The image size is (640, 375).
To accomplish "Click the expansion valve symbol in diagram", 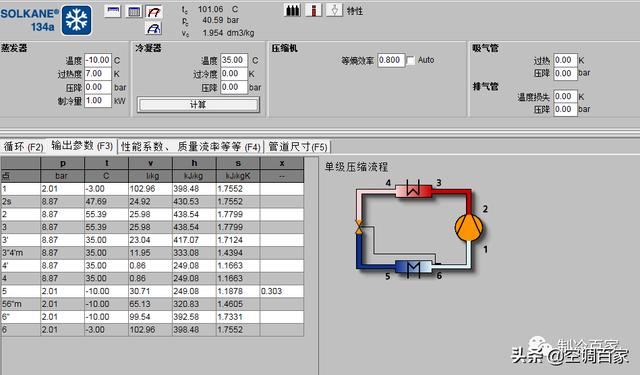I will [359, 227].
